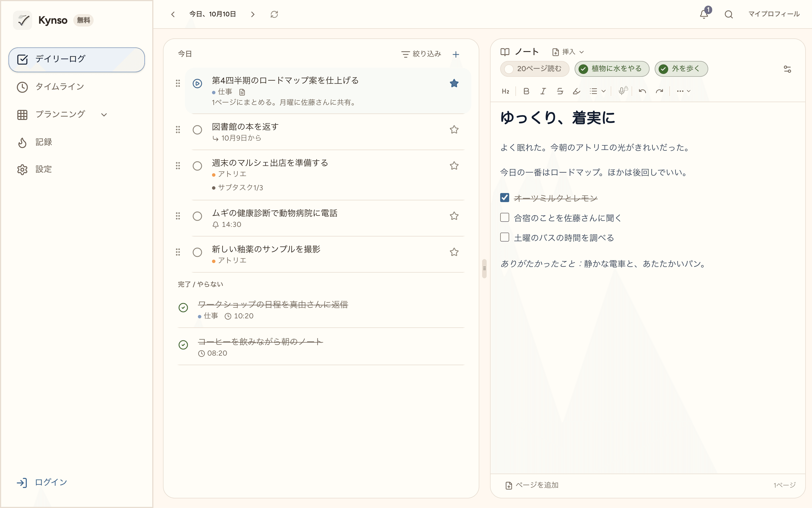Check 合宿のことを佐藤さんに聞く checkbox

505,217
